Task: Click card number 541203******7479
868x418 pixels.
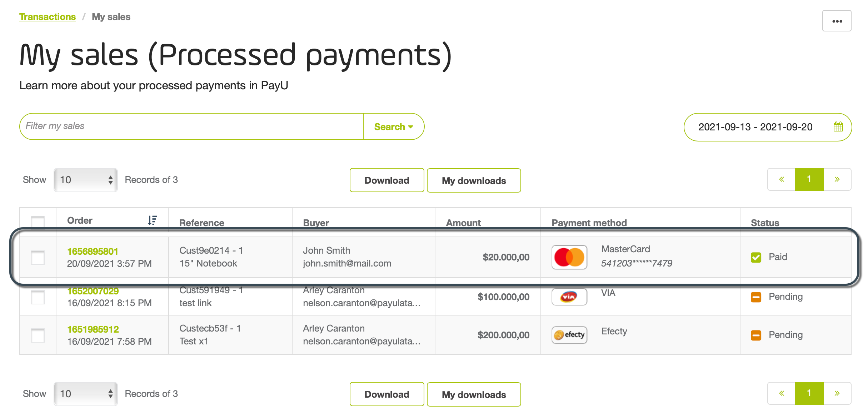Action: coord(637,263)
